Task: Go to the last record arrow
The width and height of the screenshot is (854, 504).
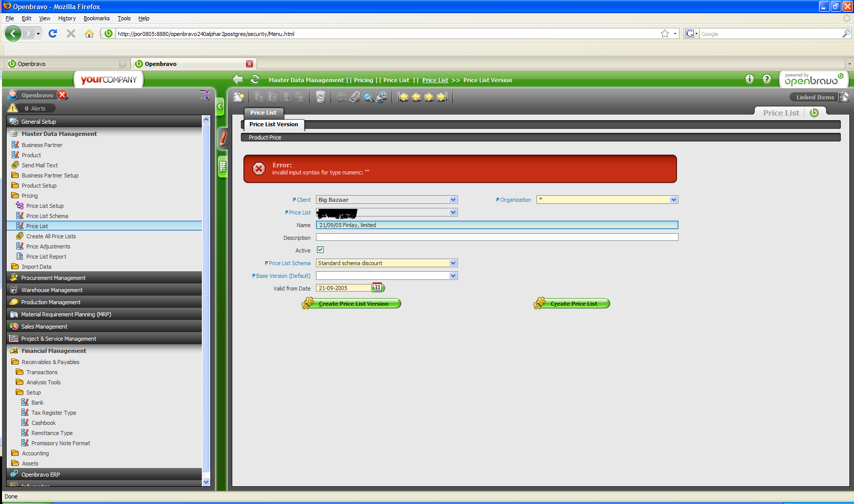Action: 442,97
